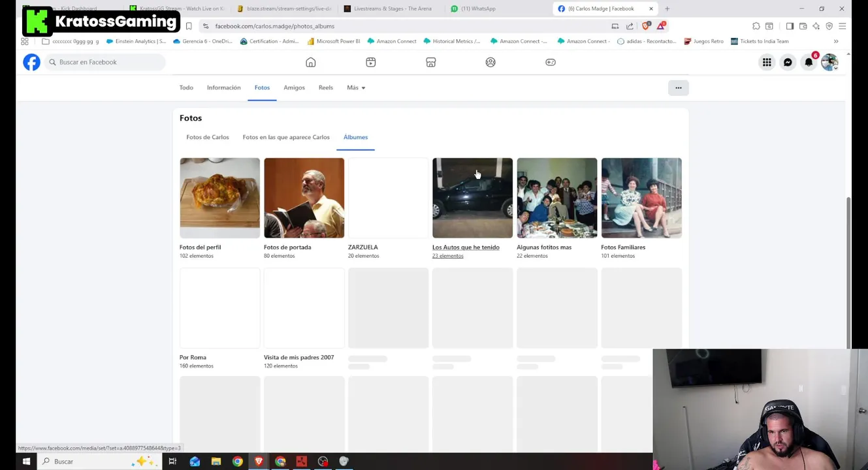Select the Fotos de Carlos sub-tab
Image resolution: width=868 pixels, height=470 pixels.
[208, 137]
